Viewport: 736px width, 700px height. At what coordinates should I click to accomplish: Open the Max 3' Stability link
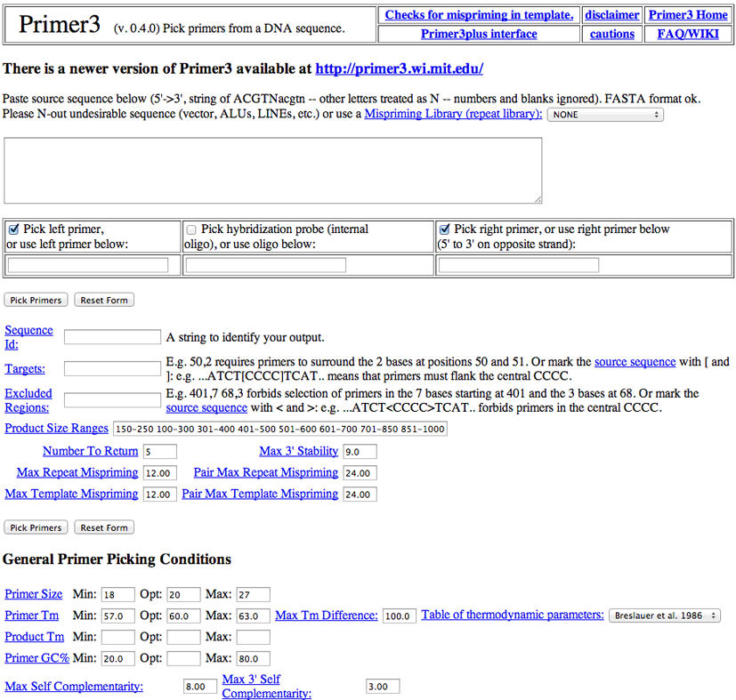coord(298,451)
